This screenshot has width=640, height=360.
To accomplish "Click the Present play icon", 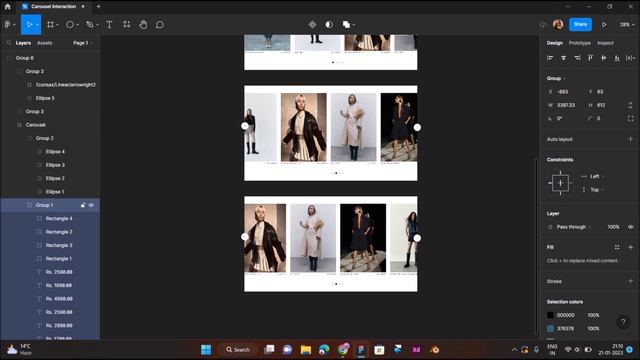I will click(x=604, y=24).
